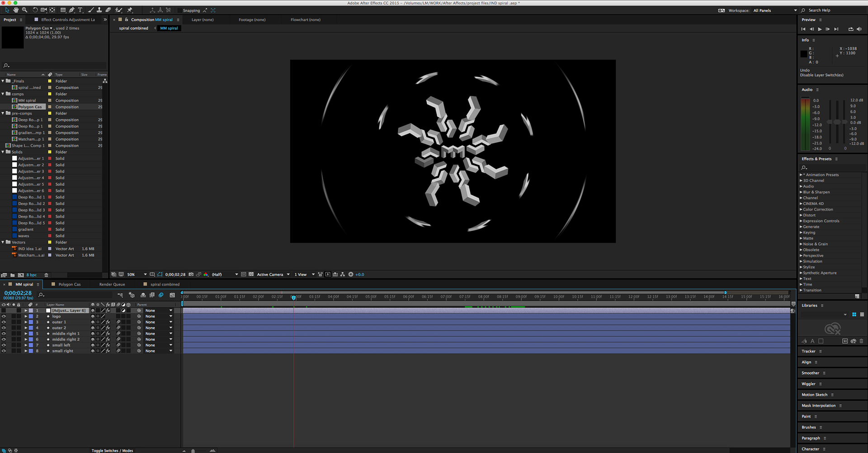Open Effect Controls Adjustment Layer tab
This screenshot has width=868, height=453.
pos(68,20)
